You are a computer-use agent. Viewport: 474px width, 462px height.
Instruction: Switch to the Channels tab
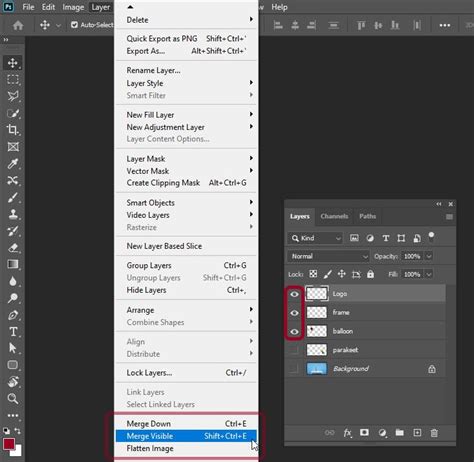[334, 216]
